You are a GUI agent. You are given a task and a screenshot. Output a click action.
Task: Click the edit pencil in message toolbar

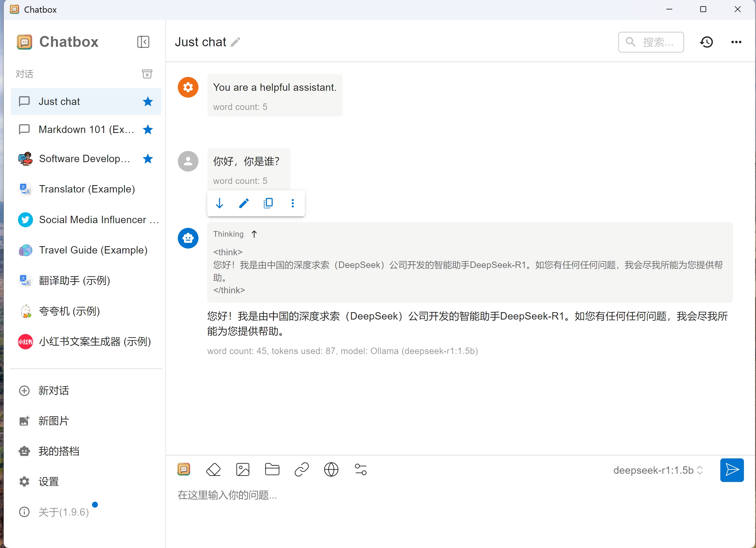click(x=244, y=203)
